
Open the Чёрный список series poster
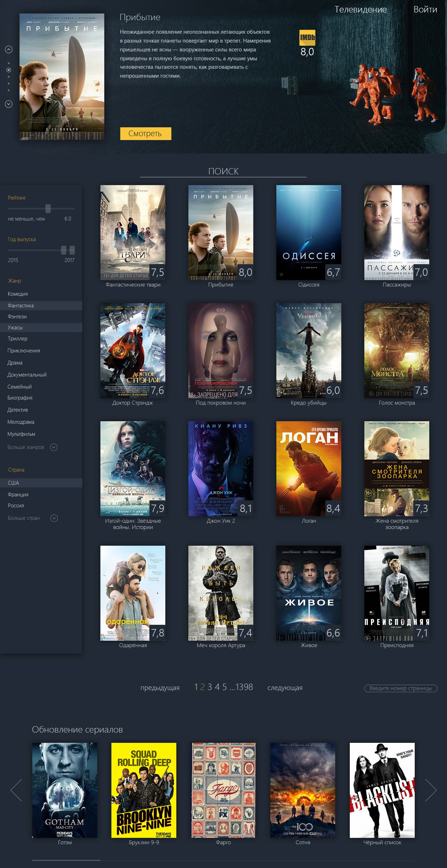382,790
